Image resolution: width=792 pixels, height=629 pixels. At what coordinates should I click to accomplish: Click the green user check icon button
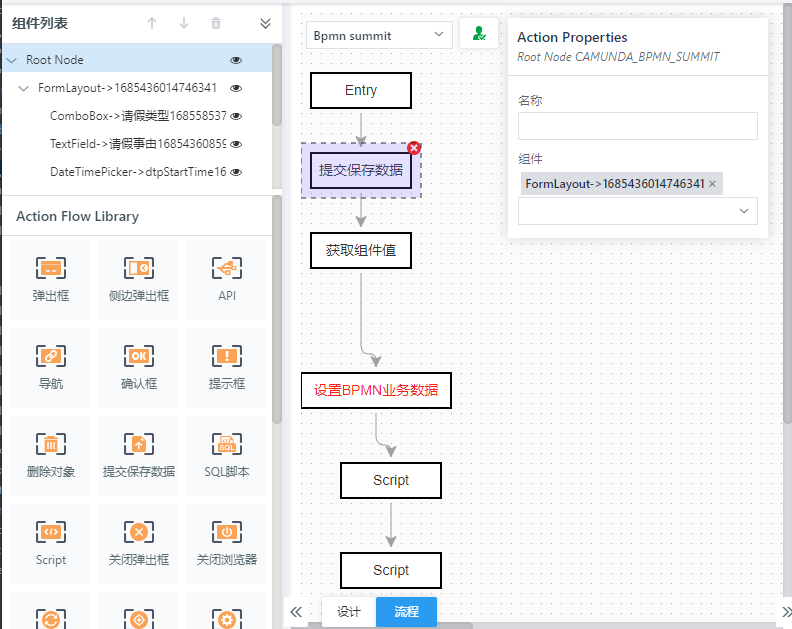[x=479, y=34]
